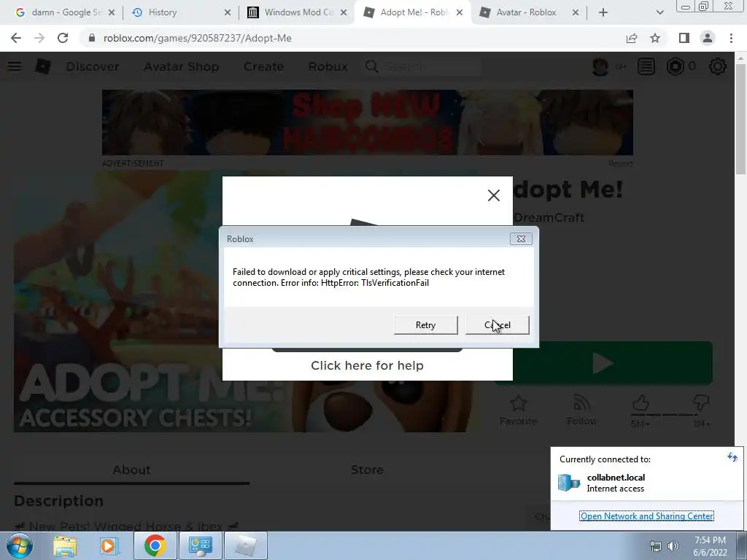
Task: Click the Roblox logo home icon
Action: pyautogui.click(x=43, y=66)
